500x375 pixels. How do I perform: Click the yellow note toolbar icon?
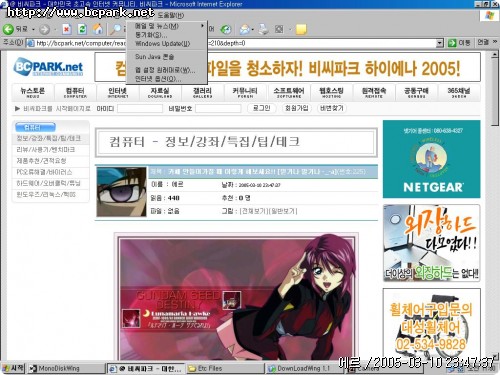[x=301, y=29]
